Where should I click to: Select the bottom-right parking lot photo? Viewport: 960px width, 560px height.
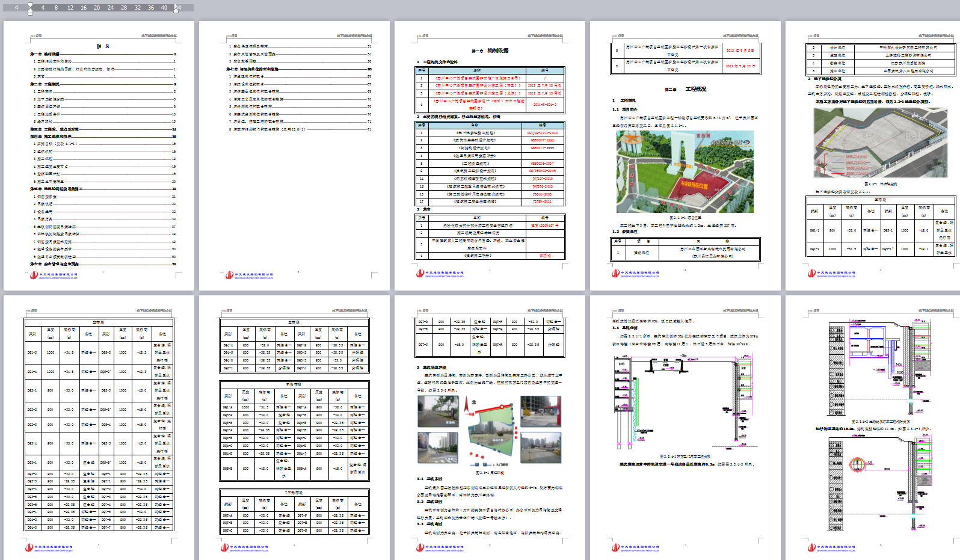[x=541, y=448]
